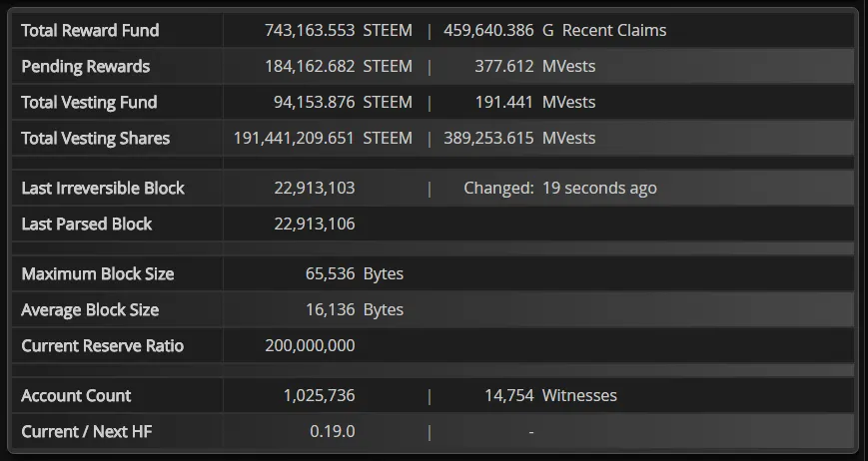Click the Changed: label
The height and width of the screenshot is (461, 868).
pos(498,188)
